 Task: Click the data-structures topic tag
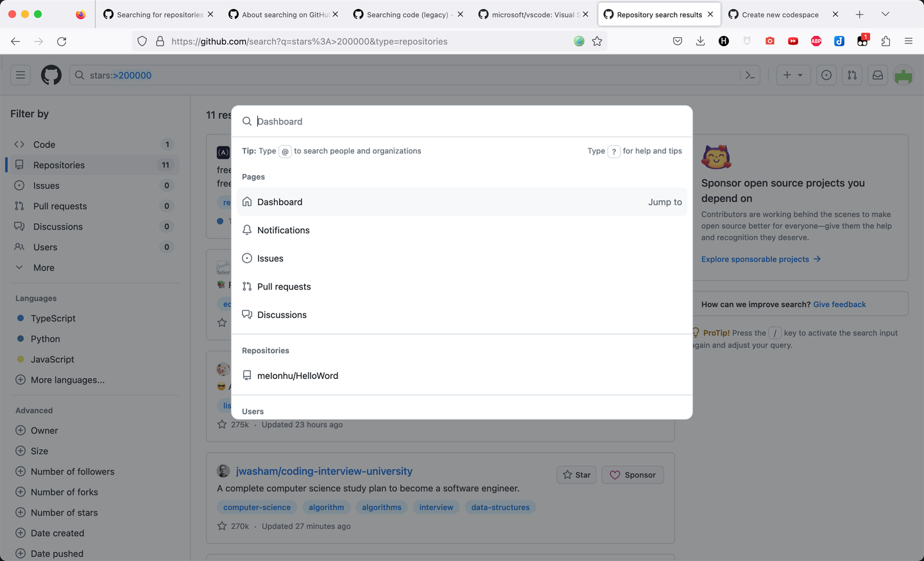[x=501, y=507]
